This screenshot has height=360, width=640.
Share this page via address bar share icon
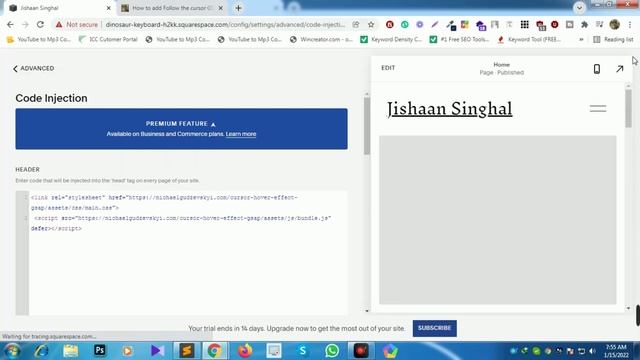tap(356, 24)
